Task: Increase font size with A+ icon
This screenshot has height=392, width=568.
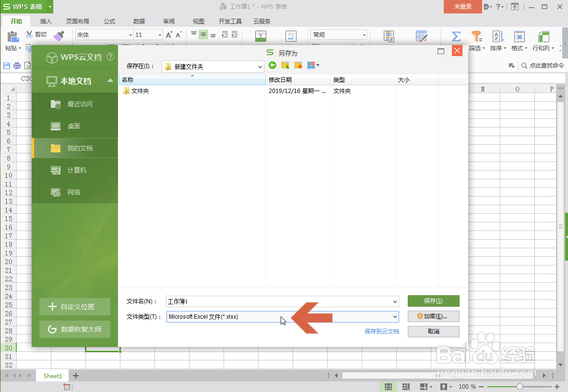Action: pyautogui.click(x=169, y=35)
